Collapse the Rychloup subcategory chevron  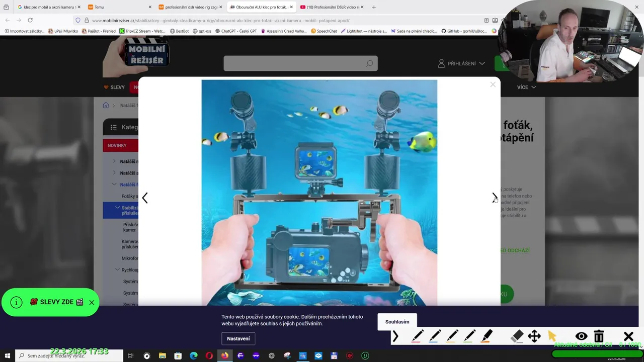(117, 270)
